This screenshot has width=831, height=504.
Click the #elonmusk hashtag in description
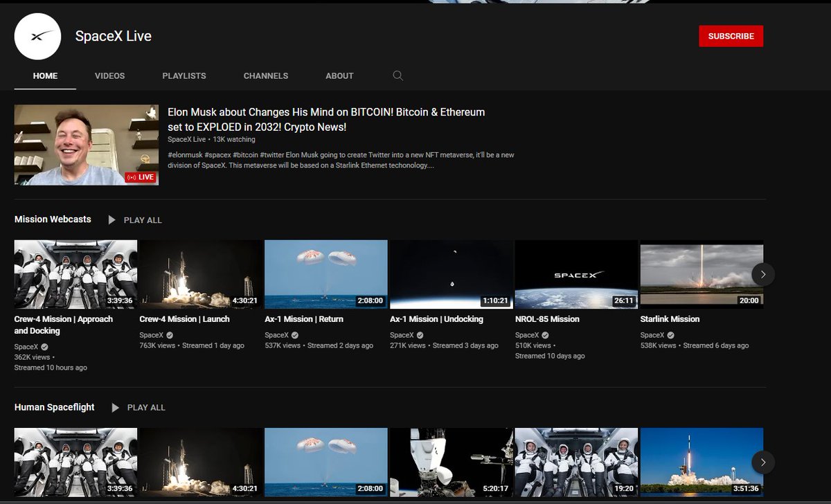pos(185,155)
